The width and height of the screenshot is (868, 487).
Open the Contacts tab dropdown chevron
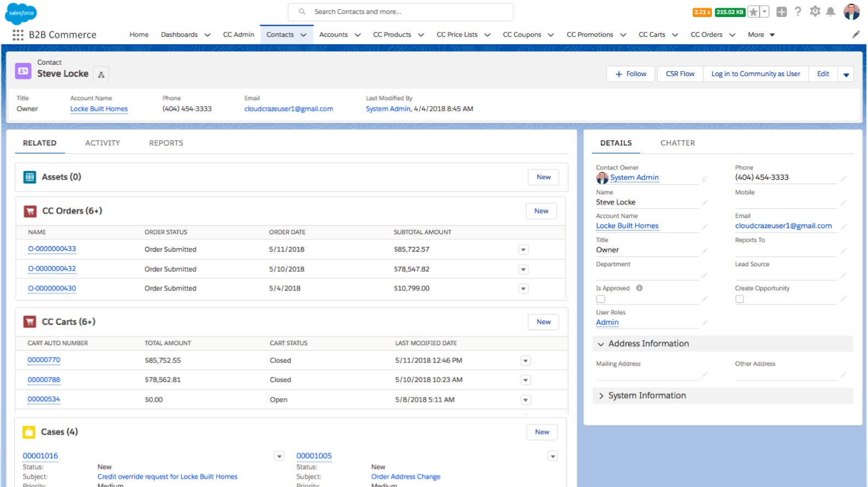tap(303, 35)
